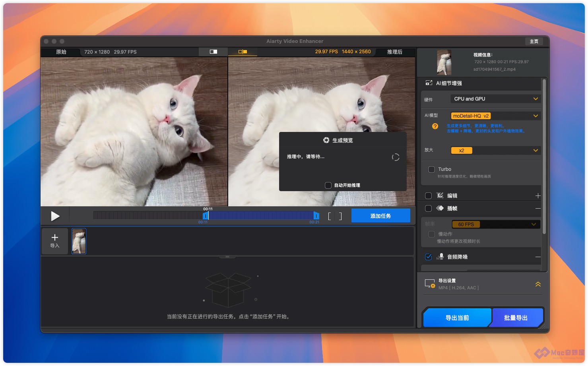Click the 主页 home button
The height and width of the screenshot is (366, 588).
(x=534, y=41)
